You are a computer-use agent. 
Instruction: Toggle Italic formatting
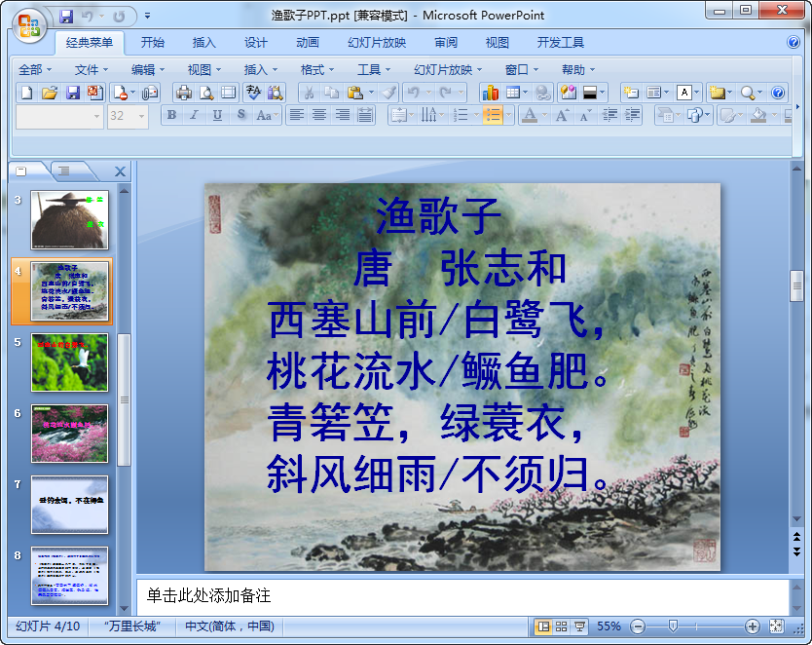194,115
